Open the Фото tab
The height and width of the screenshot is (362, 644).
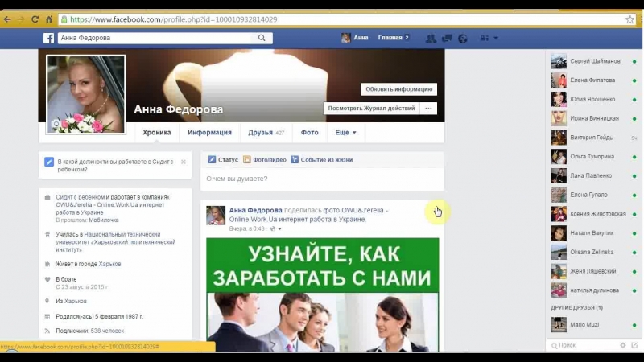point(309,133)
